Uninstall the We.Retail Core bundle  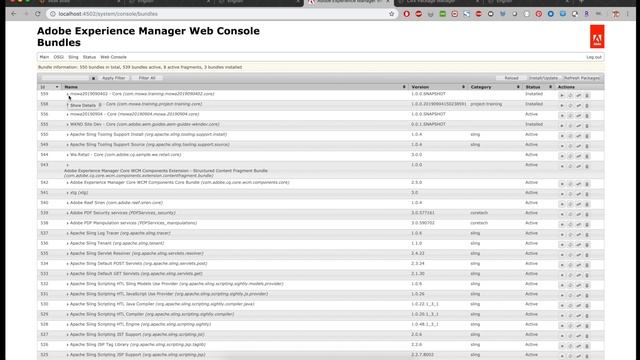pos(587,156)
